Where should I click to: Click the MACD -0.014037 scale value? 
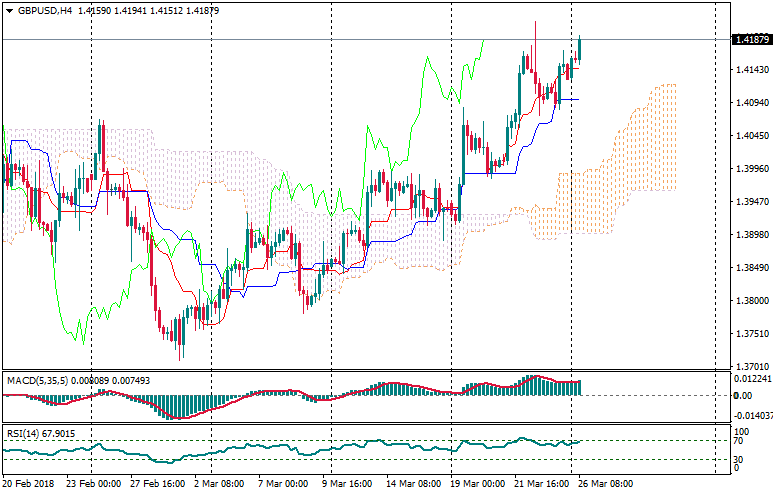click(x=752, y=415)
